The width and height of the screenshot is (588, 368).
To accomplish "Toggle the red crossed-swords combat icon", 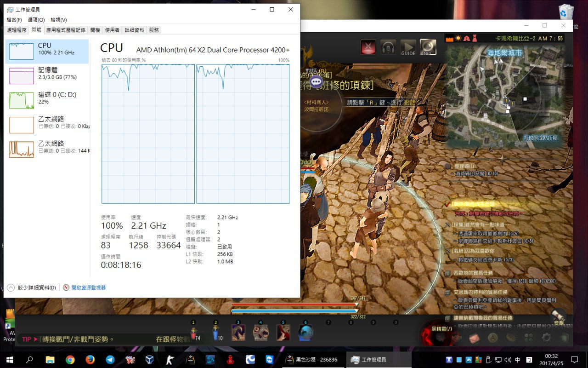I will tap(368, 47).
